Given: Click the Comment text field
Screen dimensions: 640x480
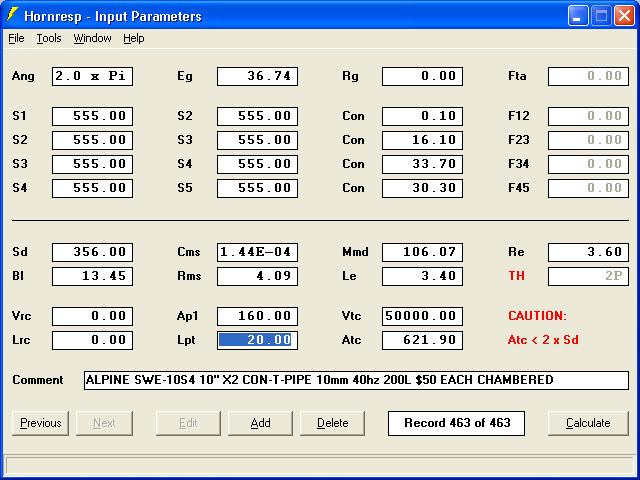Looking at the screenshot, I should 356,380.
